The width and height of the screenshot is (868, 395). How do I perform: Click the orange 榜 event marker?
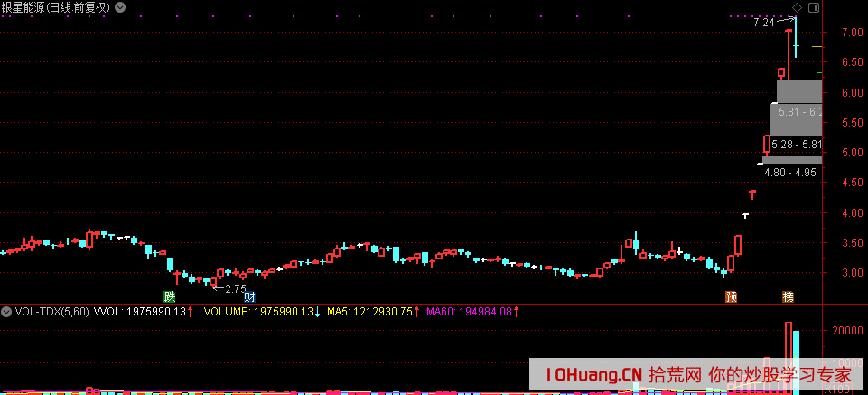788,297
